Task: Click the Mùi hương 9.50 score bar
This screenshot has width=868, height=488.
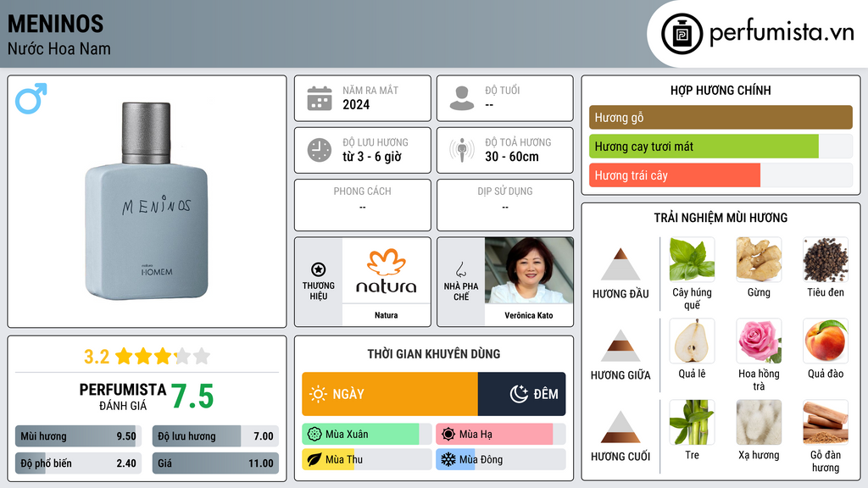Action: 79,436
